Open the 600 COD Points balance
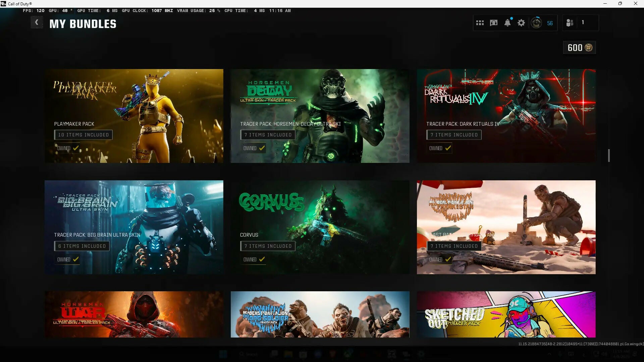 pyautogui.click(x=580, y=48)
